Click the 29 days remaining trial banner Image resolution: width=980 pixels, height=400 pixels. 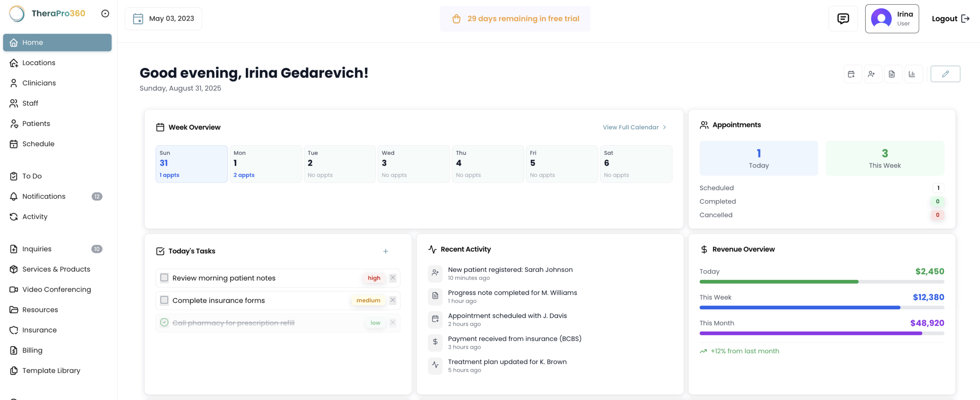point(515,18)
